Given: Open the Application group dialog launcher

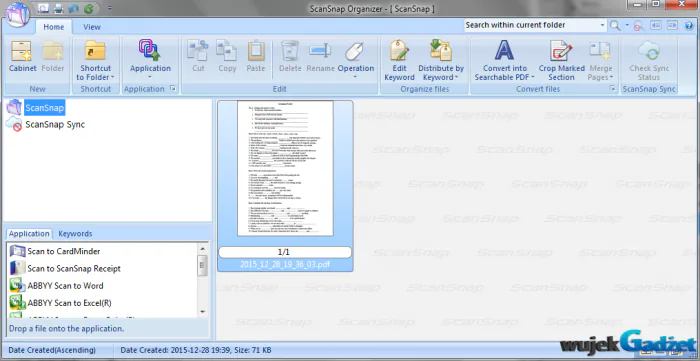Looking at the screenshot, I should click(173, 89).
